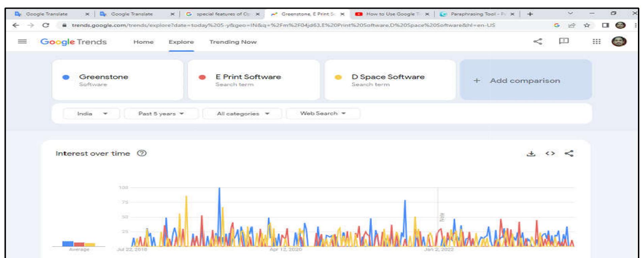Click the yellow D Space color dot
The image size is (644, 258).
point(338,77)
